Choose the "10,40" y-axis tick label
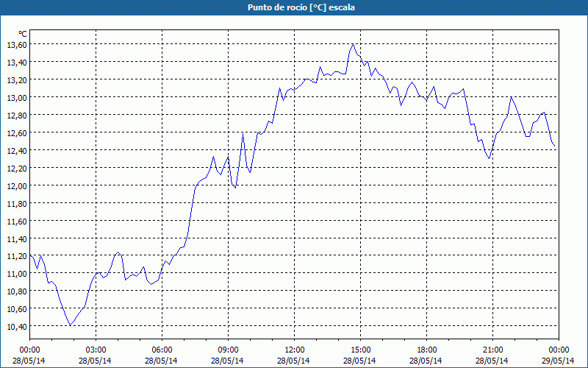Image resolution: width=588 pixels, height=368 pixels. point(17,326)
